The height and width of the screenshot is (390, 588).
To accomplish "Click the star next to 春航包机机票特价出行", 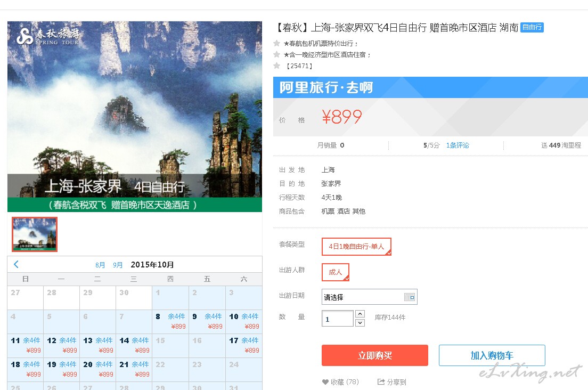I will pyautogui.click(x=276, y=43).
